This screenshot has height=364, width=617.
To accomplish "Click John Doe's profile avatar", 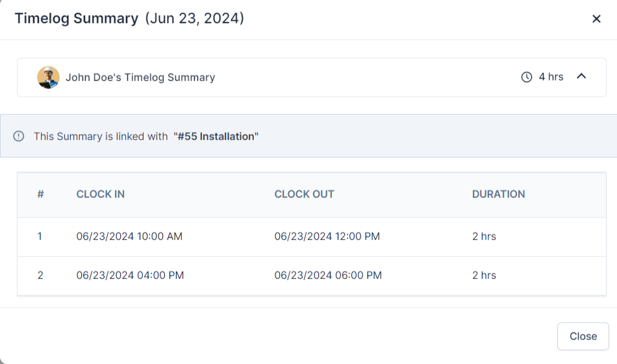I will point(48,77).
